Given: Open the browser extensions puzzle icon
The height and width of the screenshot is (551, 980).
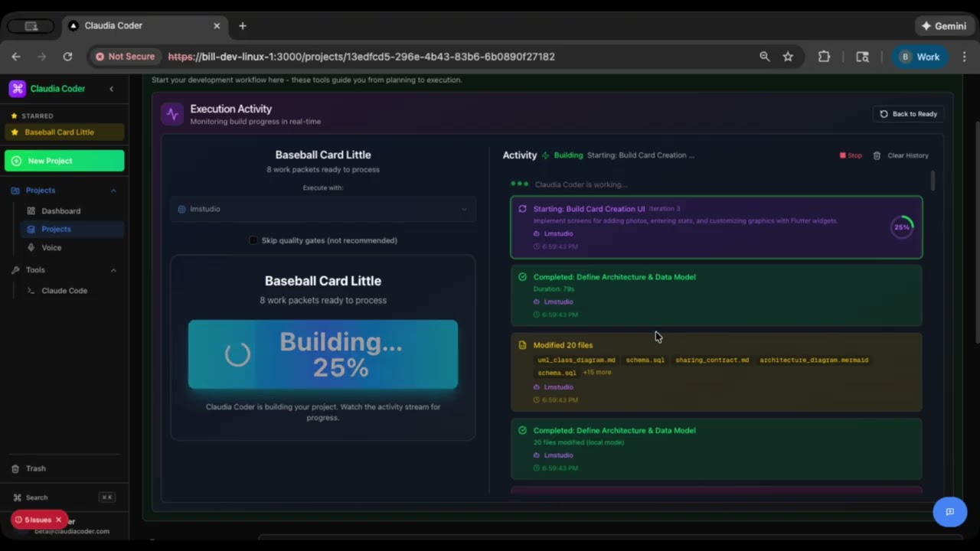Looking at the screenshot, I should (x=824, y=57).
